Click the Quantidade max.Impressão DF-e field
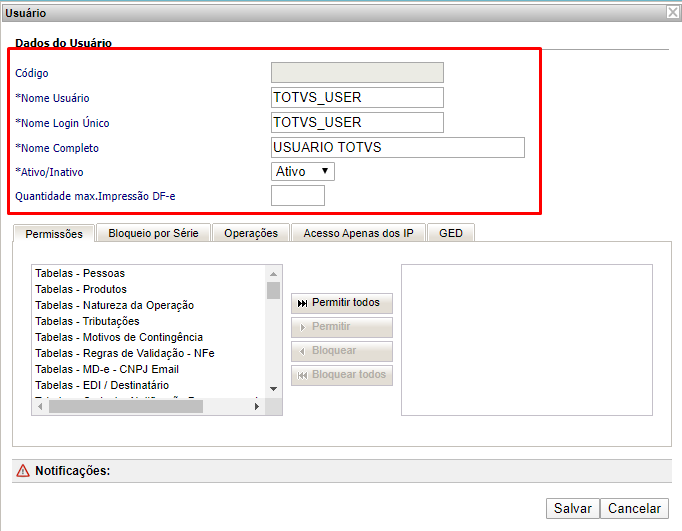Image resolution: width=682 pixels, height=531 pixels. pyautogui.click(x=298, y=195)
